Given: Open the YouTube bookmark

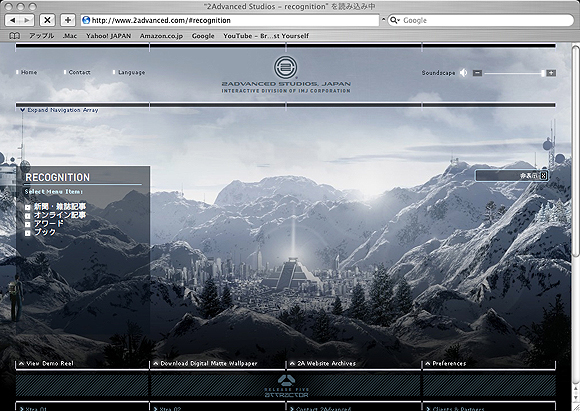Looking at the screenshot, I should click(x=266, y=36).
